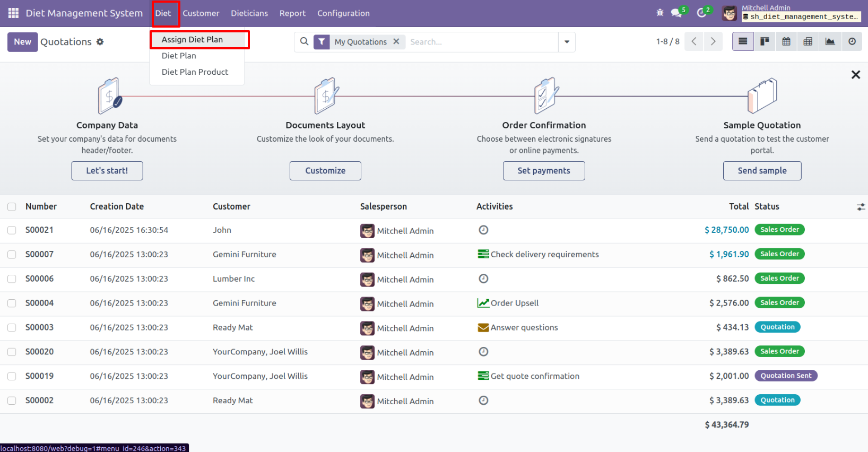Click into the Search input field
This screenshot has width=868, height=452.
(482, 42)
